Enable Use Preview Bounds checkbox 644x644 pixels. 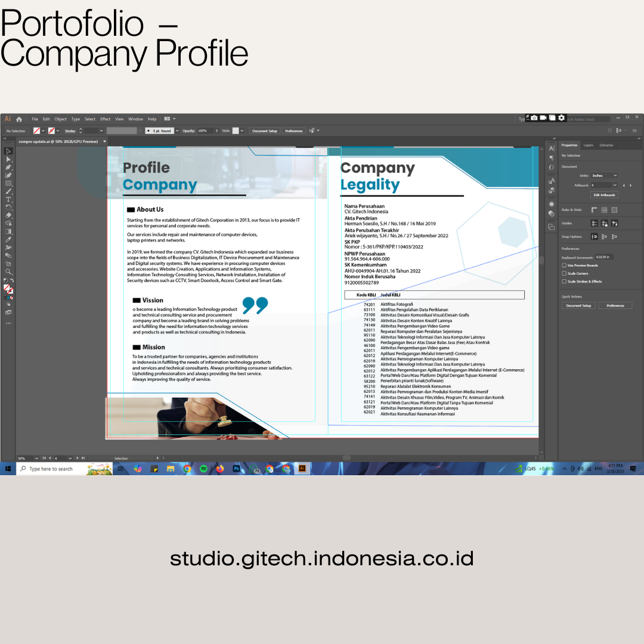[x=564, y=265]
